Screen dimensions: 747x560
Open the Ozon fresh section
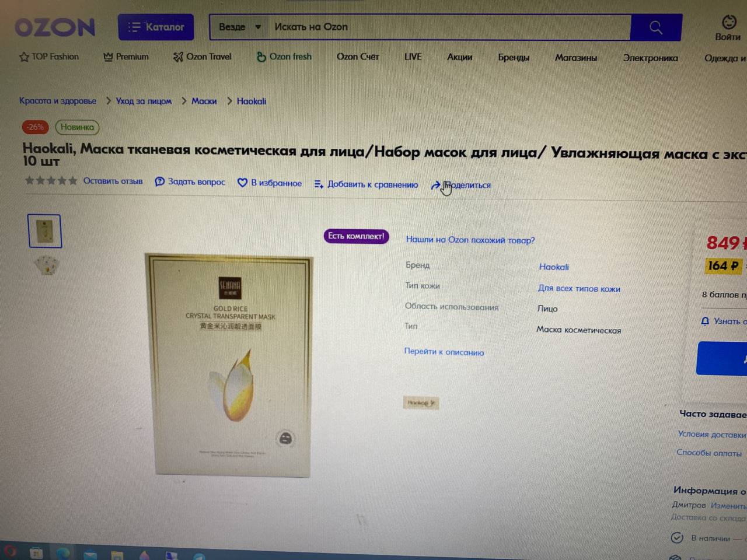(284, 57)
